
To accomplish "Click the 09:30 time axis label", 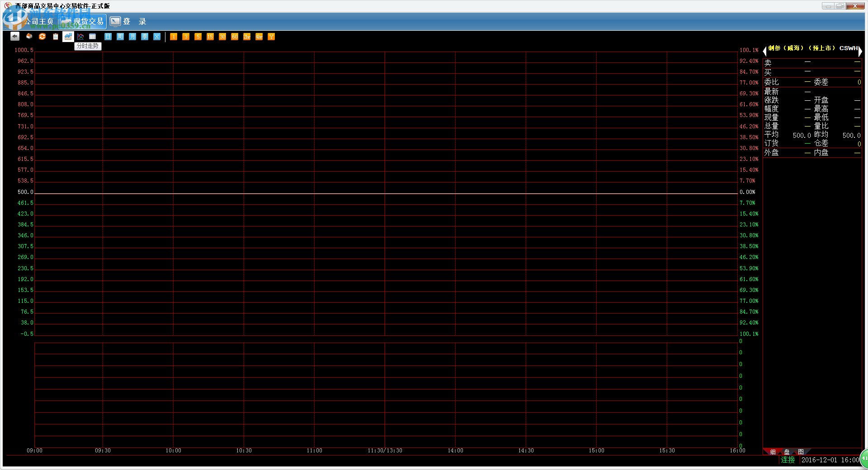I will point(103,451).
